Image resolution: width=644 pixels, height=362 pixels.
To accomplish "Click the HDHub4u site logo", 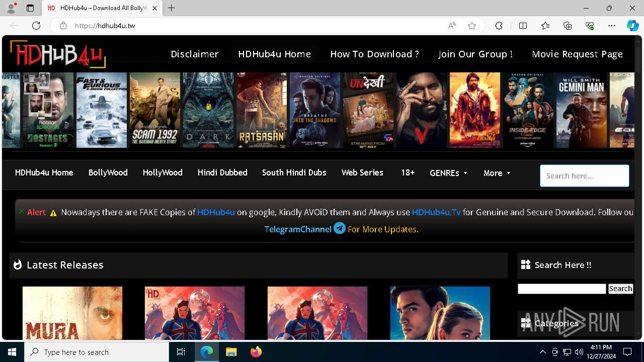I will pos(58,54).
